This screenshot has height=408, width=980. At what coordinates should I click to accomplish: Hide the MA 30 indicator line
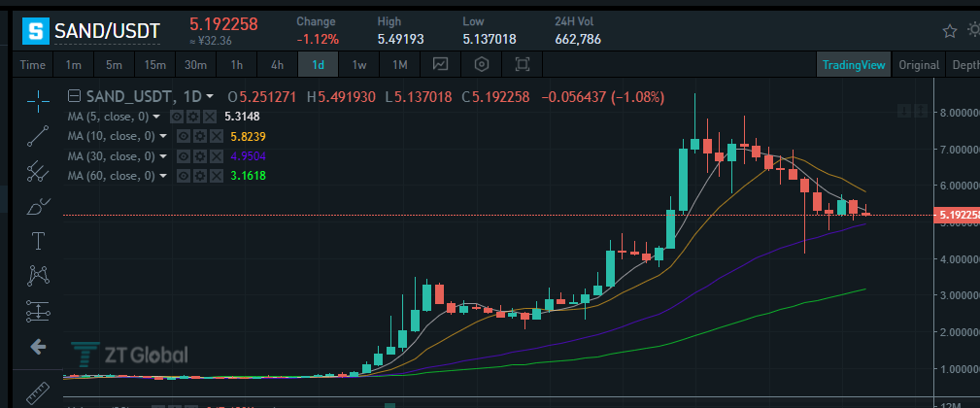(x=184, y=156)
